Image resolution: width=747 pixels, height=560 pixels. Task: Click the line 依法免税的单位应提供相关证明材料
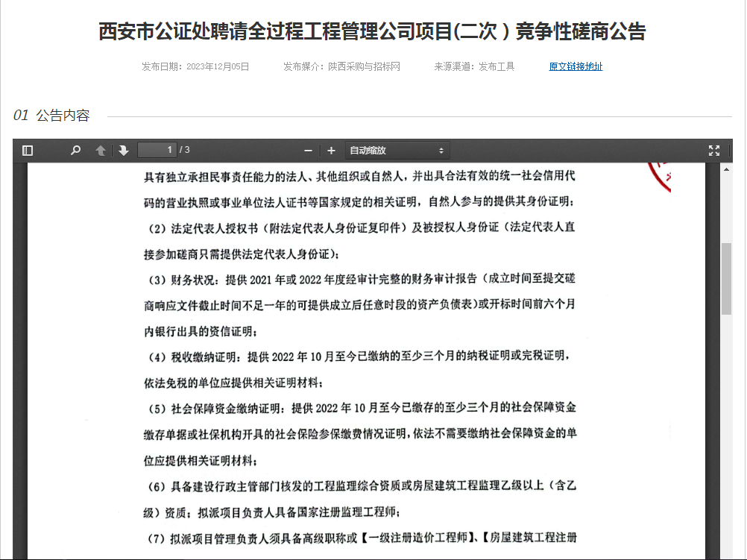pos(233,383)
